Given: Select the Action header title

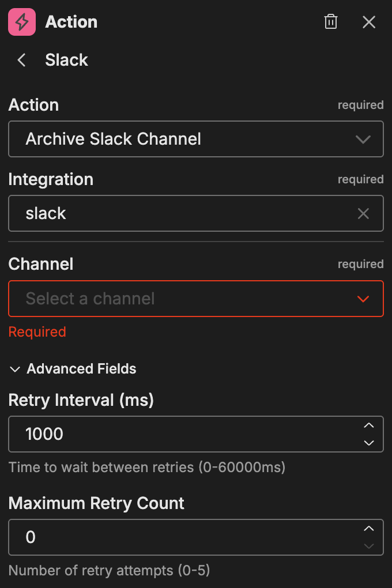Looking at the screenshot, I should 71,22.
